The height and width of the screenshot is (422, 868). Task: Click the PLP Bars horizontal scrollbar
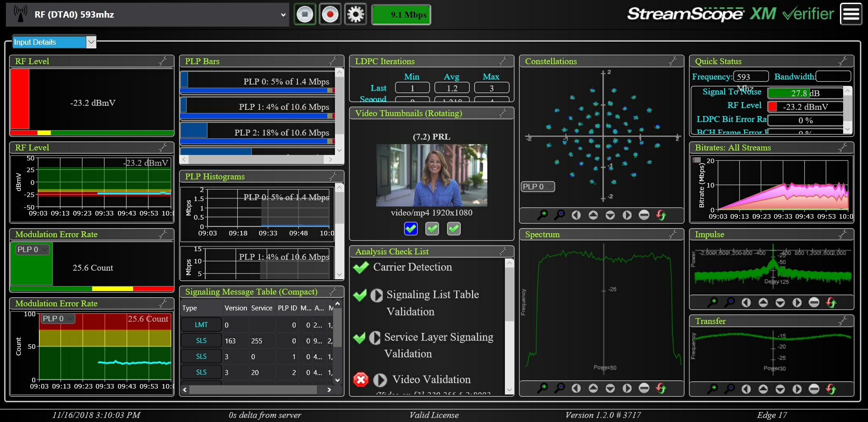[256, 159]
